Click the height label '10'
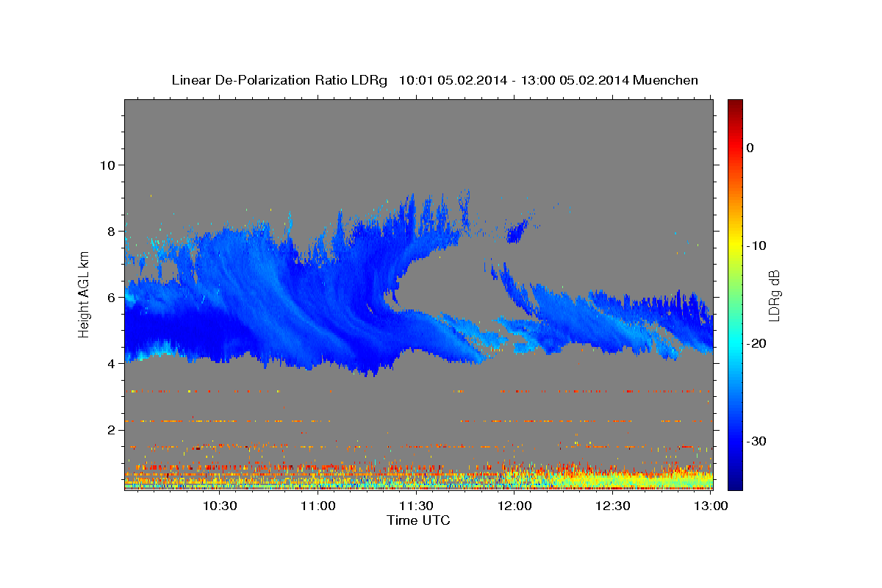This screenshot has width=882, height=588. pyautogui.click(x=107, y=165)
